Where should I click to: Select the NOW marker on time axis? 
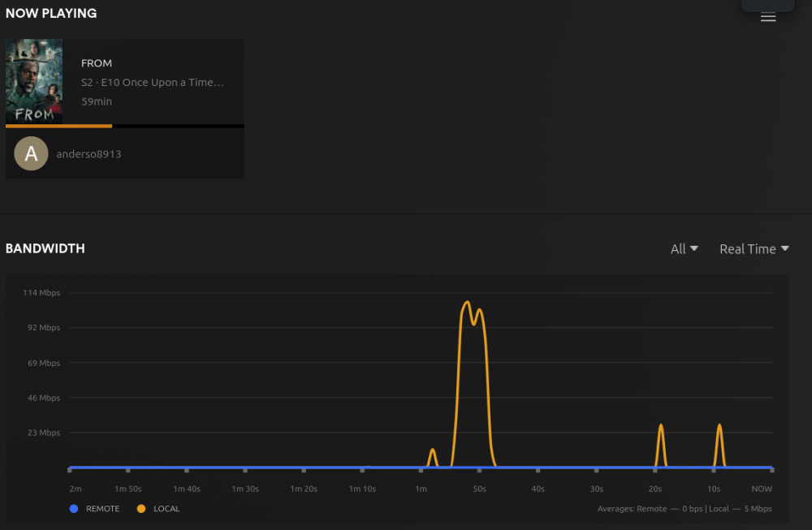(761, 489)
